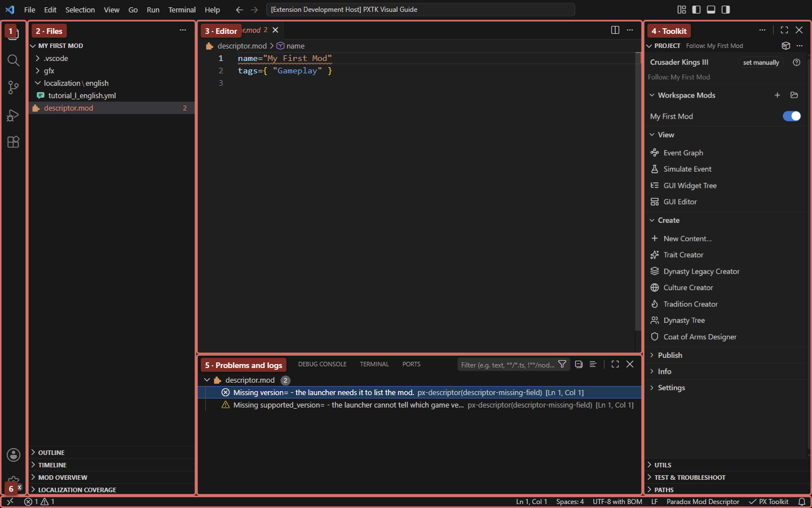The width and height of the screenshot is (812, 508).
Task: Click the Simulate Event flask icon
Action: (655, 169)
